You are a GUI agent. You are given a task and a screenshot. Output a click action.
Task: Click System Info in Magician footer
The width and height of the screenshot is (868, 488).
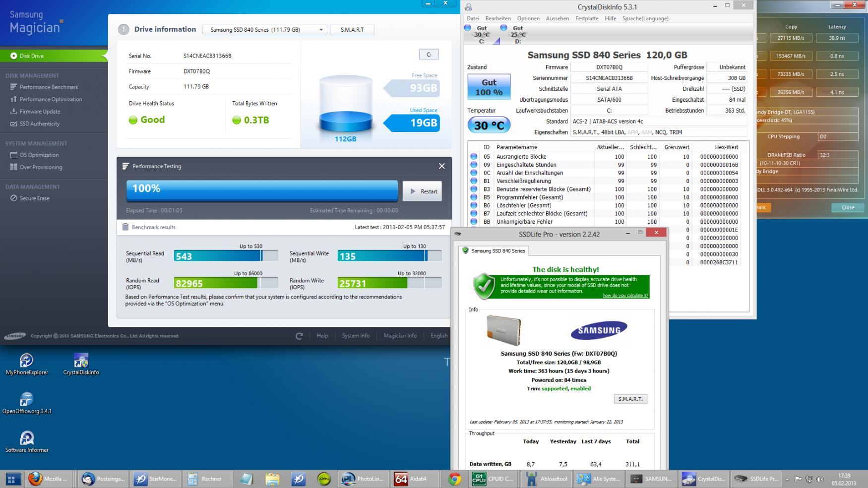[356, 336]
